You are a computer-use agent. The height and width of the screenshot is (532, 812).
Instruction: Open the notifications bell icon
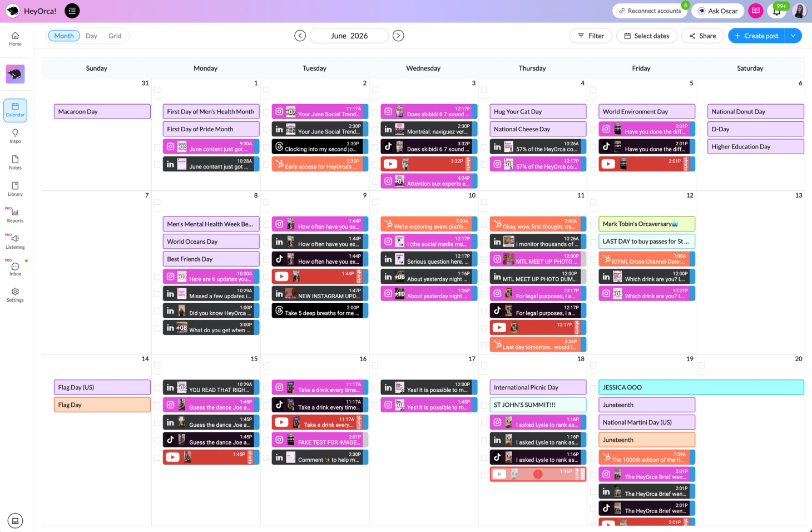(x=777, y=11)
